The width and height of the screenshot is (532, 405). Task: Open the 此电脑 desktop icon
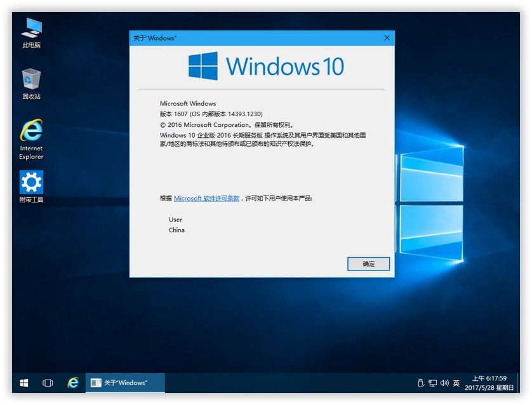31,33
